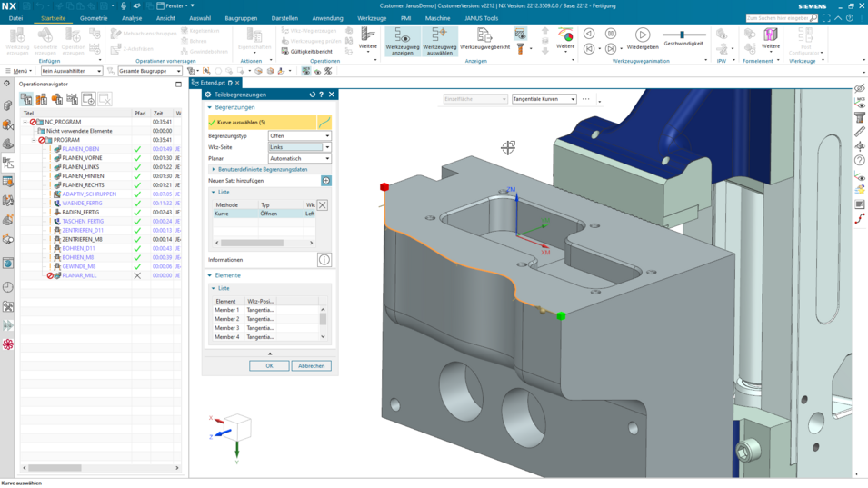Open Datei menu

coord(15,18)
